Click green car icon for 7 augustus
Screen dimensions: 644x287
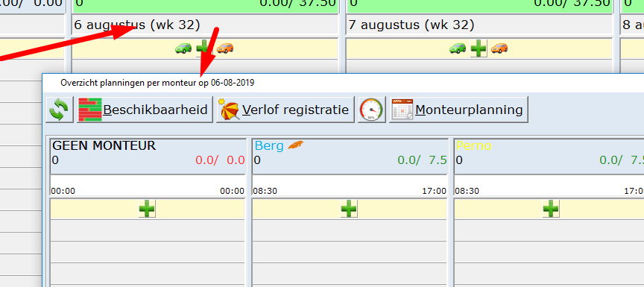(x=458, y=48)
